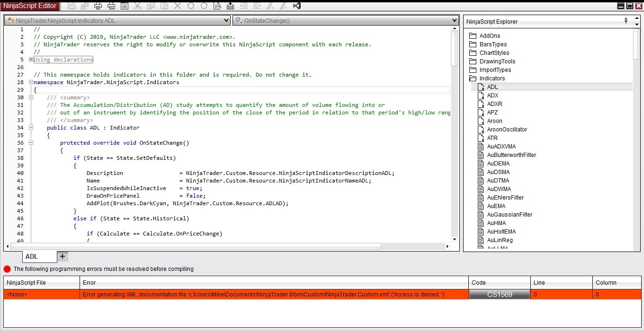Click the XML documentation error message row

pos(322,294)
